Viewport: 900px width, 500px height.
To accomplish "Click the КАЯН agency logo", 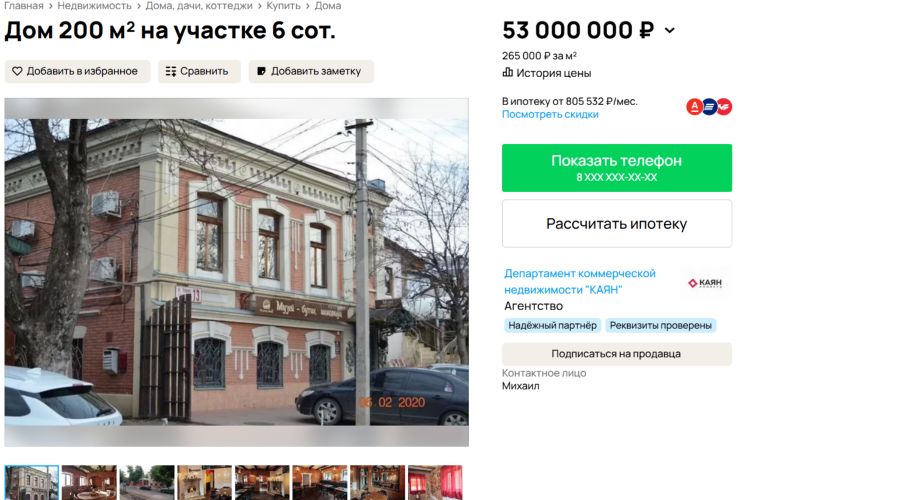I will [705, 283].
